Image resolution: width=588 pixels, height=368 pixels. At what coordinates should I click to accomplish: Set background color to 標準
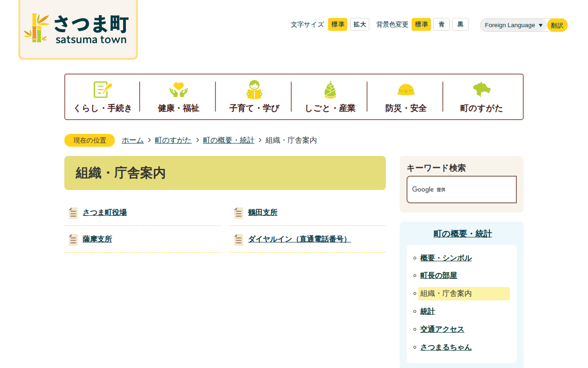tap(421, 24)
